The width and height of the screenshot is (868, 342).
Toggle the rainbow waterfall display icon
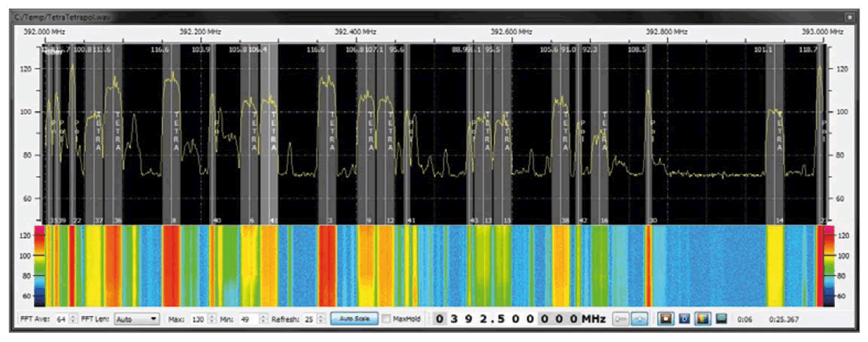703,319
